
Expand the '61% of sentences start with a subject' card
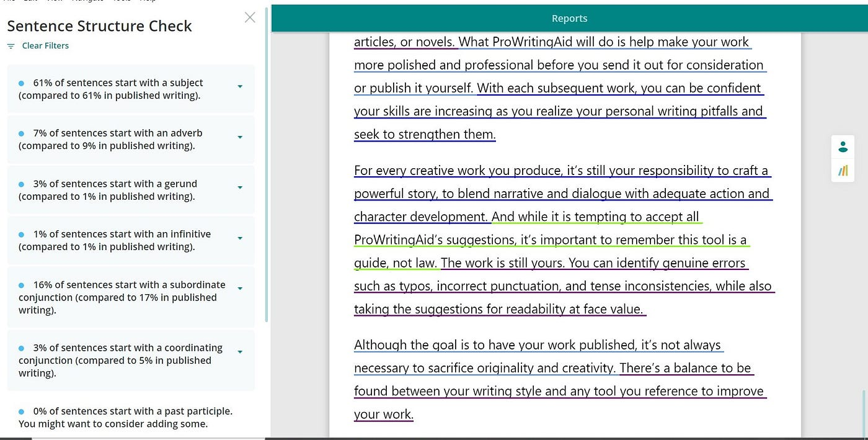240,87
